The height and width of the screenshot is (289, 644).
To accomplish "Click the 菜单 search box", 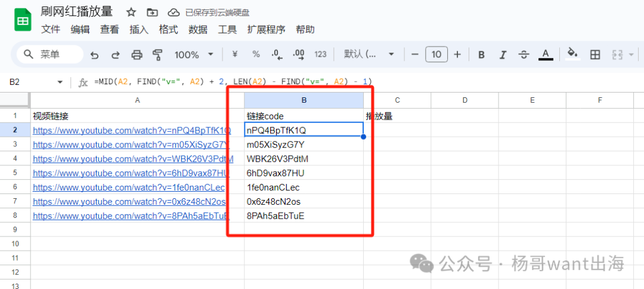I will point(50,54).
